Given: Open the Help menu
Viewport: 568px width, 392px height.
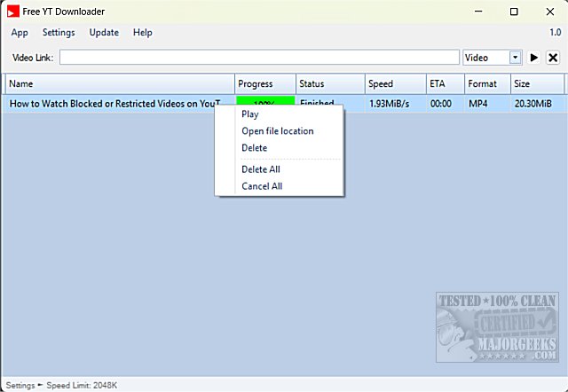Looking at the screenshot, I should (142, 33).
